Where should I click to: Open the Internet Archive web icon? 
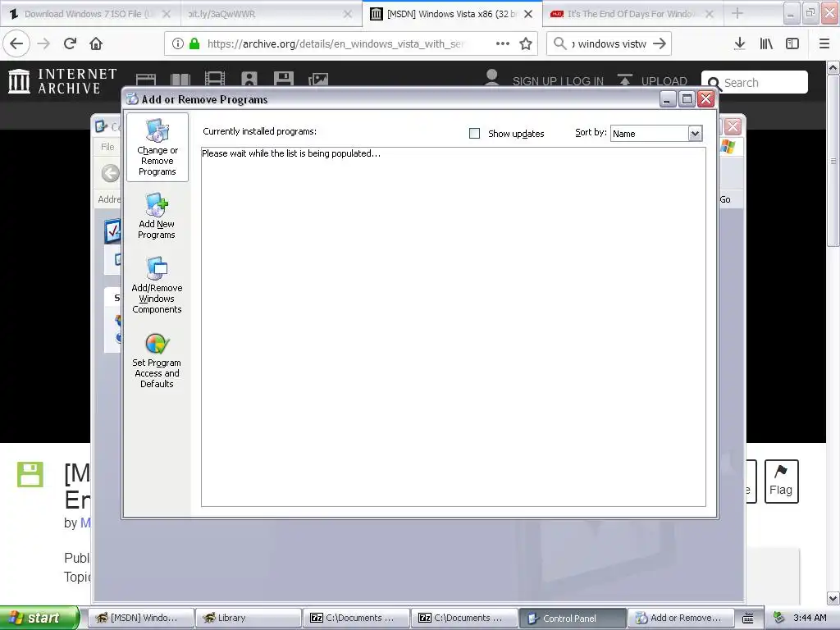[146, 80]
